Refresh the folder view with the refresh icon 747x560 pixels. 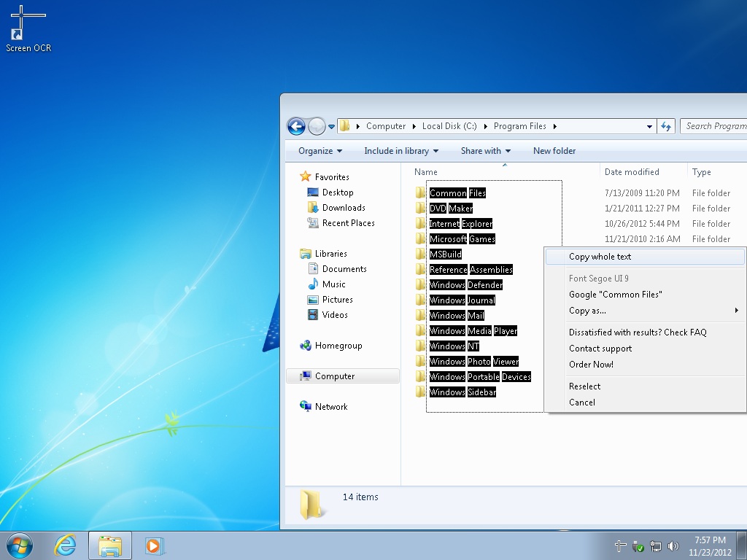666,126
